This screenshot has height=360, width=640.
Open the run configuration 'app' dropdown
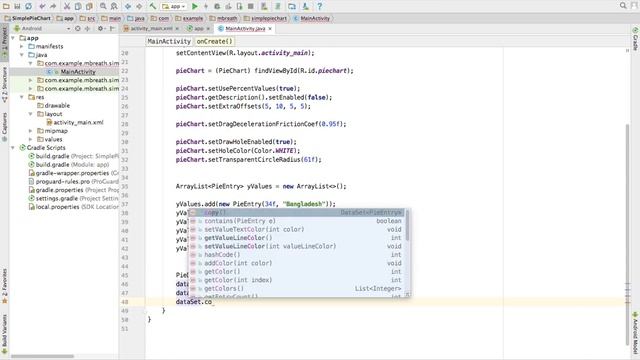pos(174,6)
